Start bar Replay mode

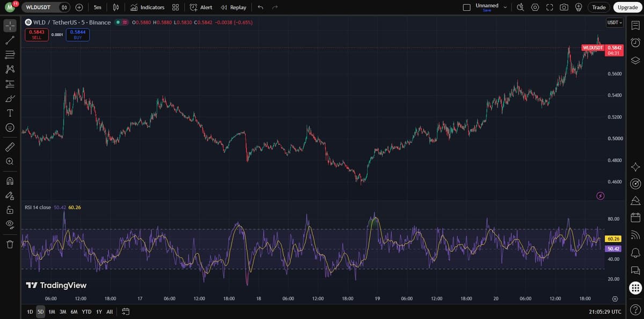click(x=234, y=8)
